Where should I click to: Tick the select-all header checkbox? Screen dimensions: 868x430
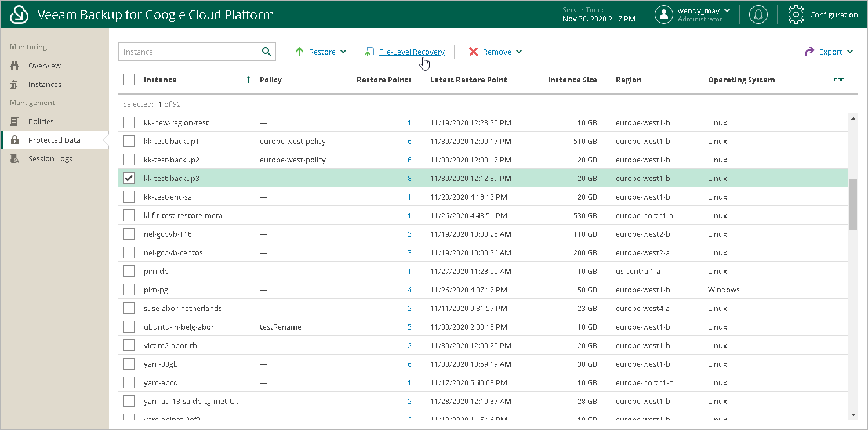point(129,80)
